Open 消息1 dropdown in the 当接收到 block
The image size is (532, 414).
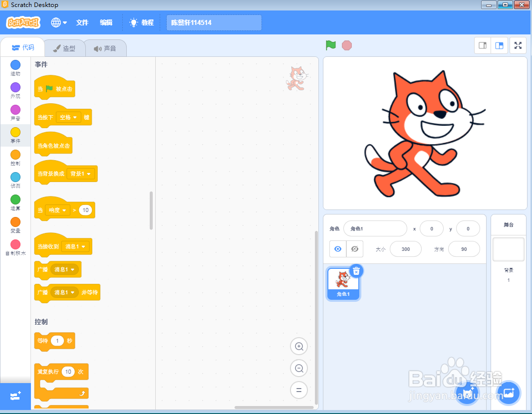(75, 246)
